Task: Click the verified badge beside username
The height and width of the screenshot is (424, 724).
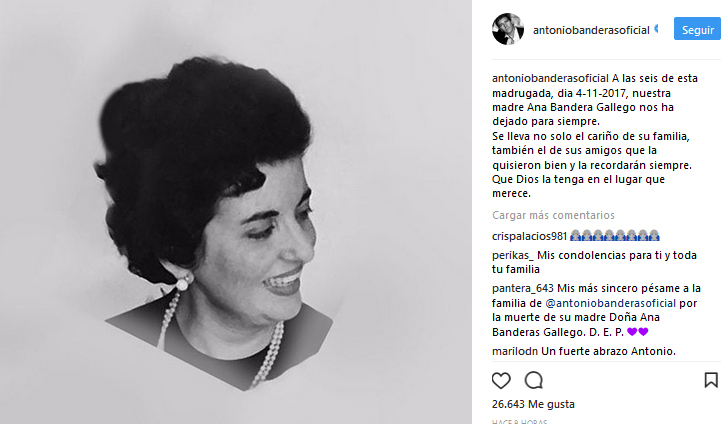Action: [656, 29]
